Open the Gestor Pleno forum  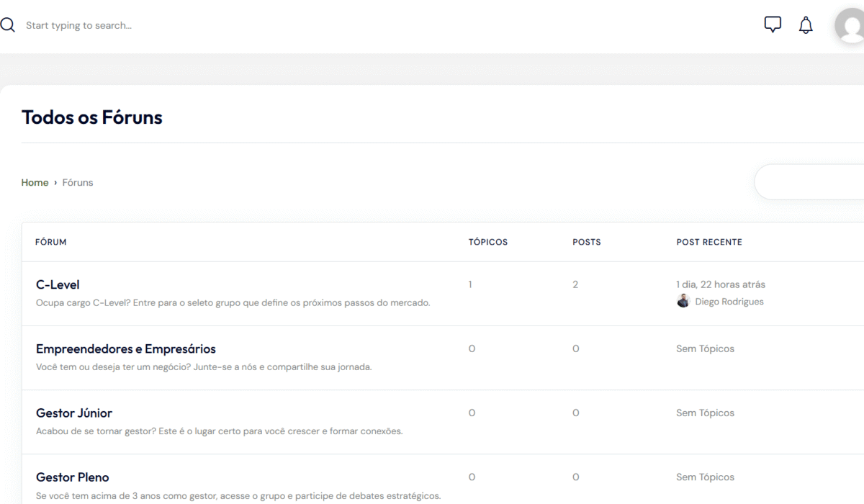pos(73,477)
